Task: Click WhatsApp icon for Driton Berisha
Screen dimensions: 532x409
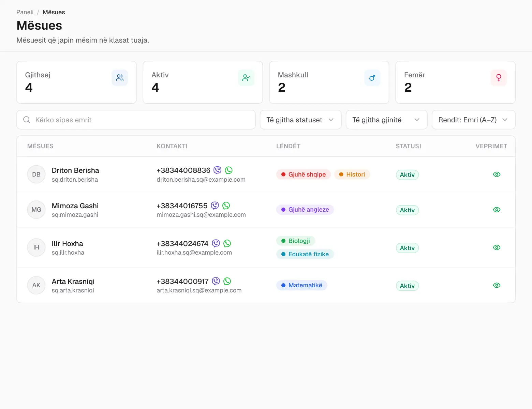Action: click(x=229, y=170)
